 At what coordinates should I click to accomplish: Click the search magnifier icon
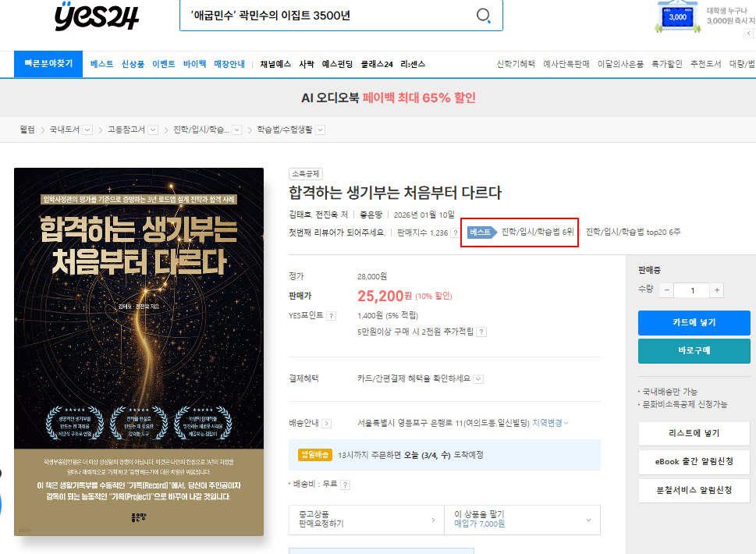point(484,16)
